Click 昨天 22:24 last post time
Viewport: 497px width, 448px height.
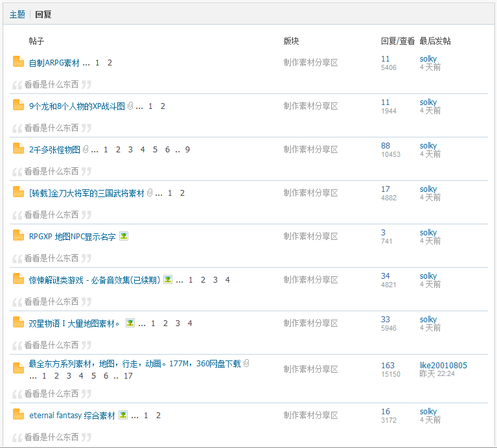tap(437, 374)
